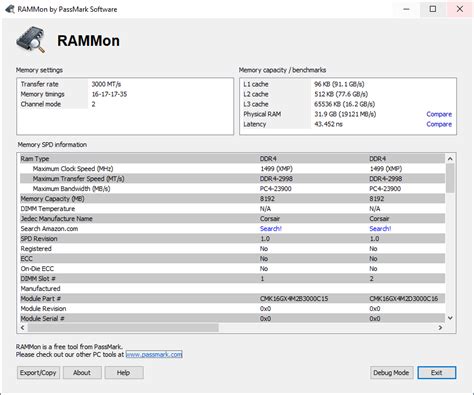Click the Search Amazon.com row label

click(49, 229)
